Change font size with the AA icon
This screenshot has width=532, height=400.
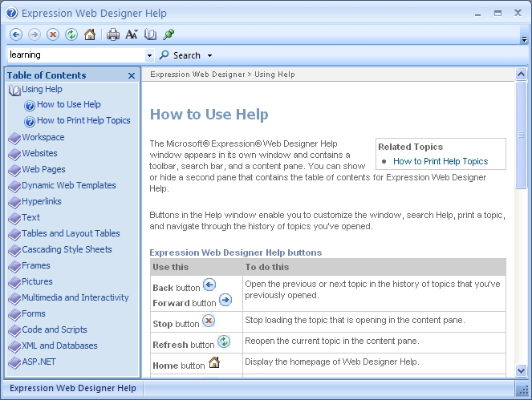tap(132, 34)
